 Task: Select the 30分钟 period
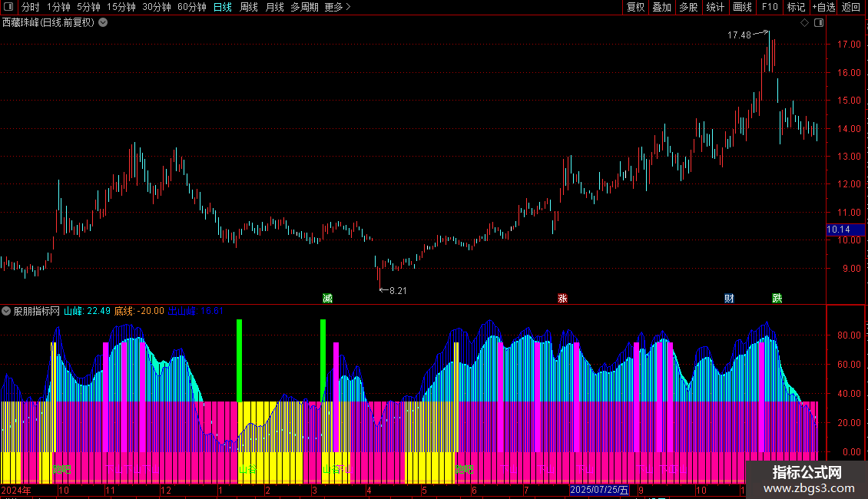pyautogui.click(x=157, y=7)
